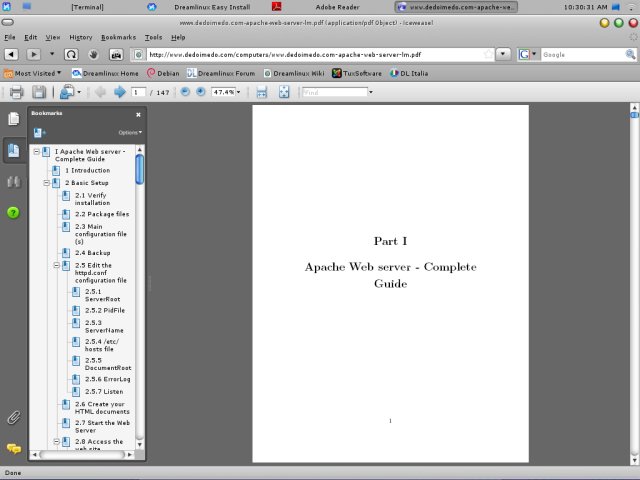640x480 pixels.
Task: Open the File menu
Action: [10, 37]
